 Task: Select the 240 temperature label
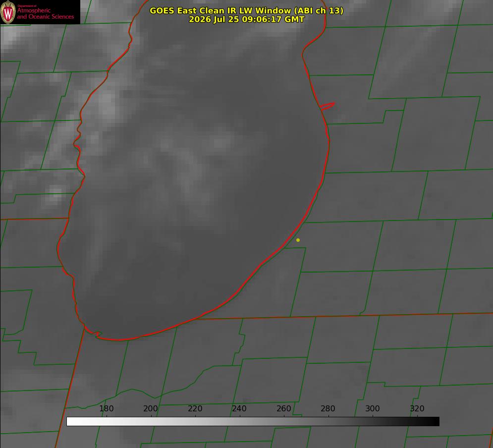239,408
